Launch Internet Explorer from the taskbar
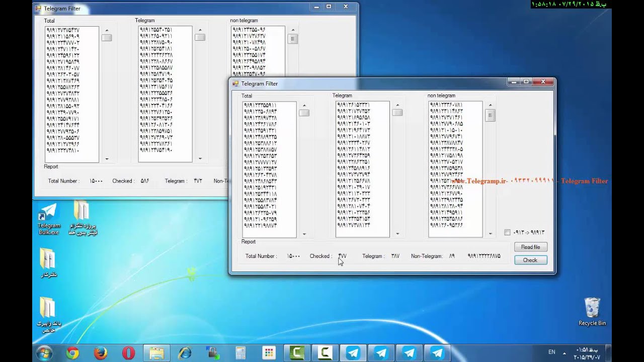The image size is (644, 362). (x=185, y=353)
